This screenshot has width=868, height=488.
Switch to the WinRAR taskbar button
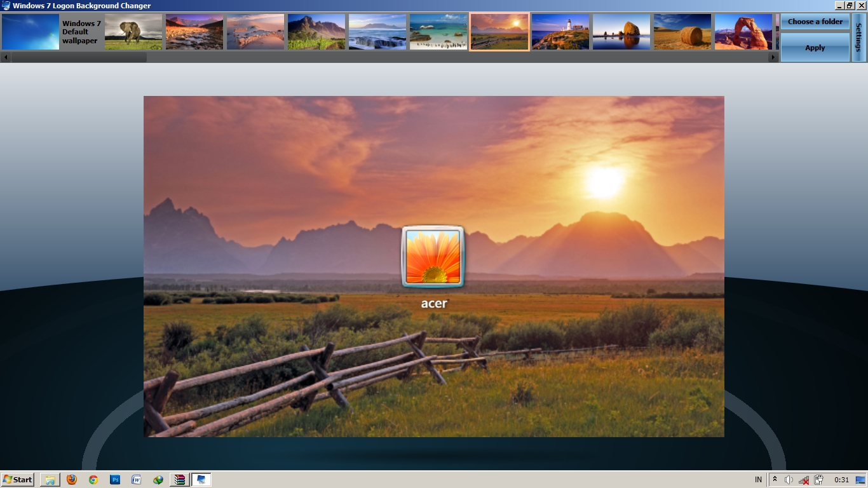(x=180, y=480)
